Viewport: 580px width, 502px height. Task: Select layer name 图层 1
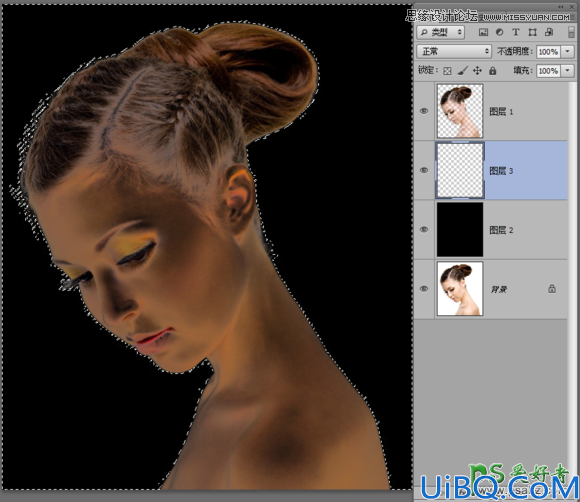(501, 112)
